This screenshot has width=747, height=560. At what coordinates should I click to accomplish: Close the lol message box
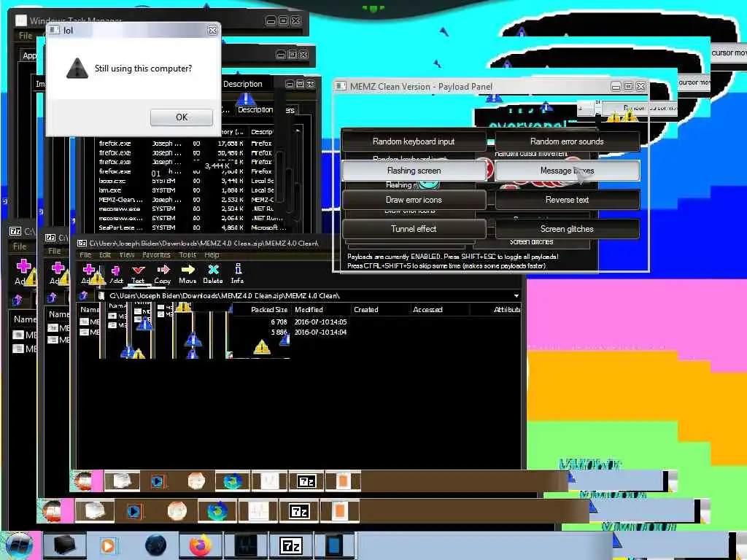[212, 31]
